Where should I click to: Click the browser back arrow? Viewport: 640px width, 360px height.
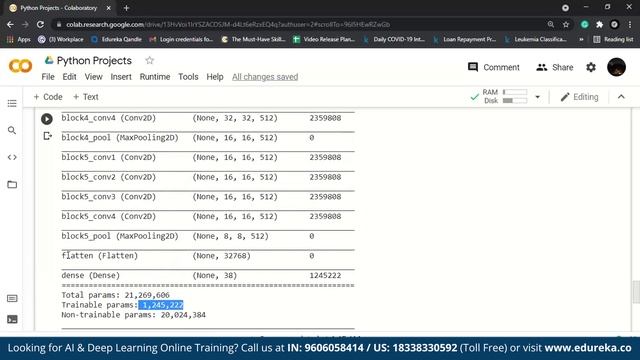point(10,24)
